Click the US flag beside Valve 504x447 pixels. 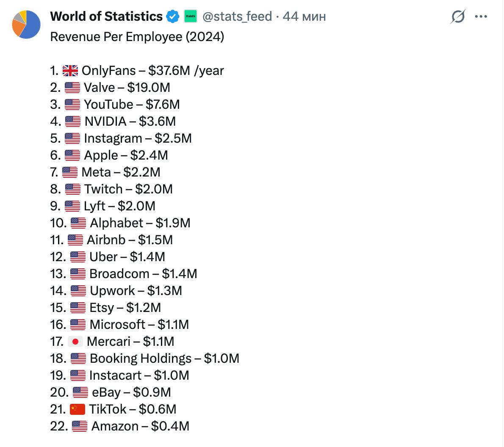(x=72, y=88)
